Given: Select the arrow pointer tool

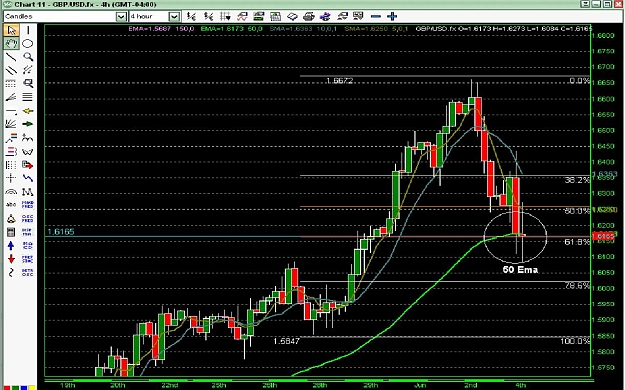Looking at the screenshot, I should 11,30.
